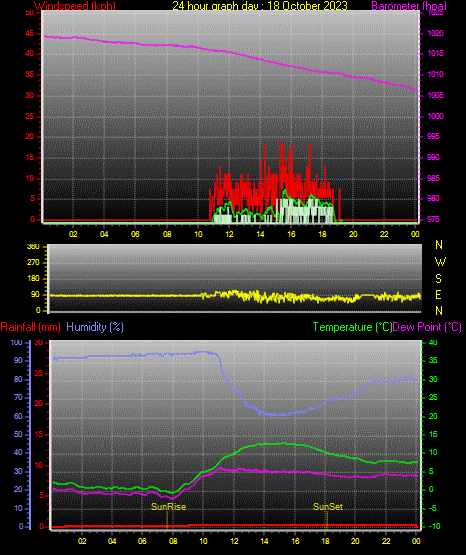Click the SunSet marker label
Viewport: 466px width, 555px height.
click(x=328, y=507)
